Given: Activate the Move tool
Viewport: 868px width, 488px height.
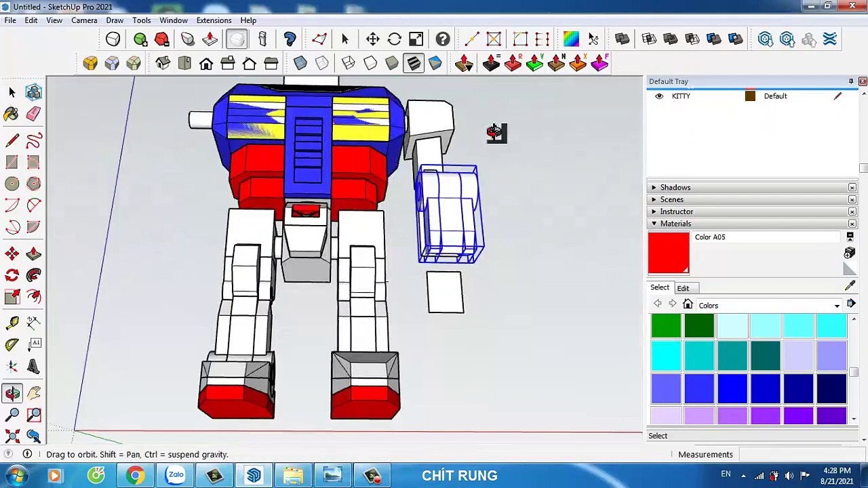Looking at the screenshot, I should 12,253.
